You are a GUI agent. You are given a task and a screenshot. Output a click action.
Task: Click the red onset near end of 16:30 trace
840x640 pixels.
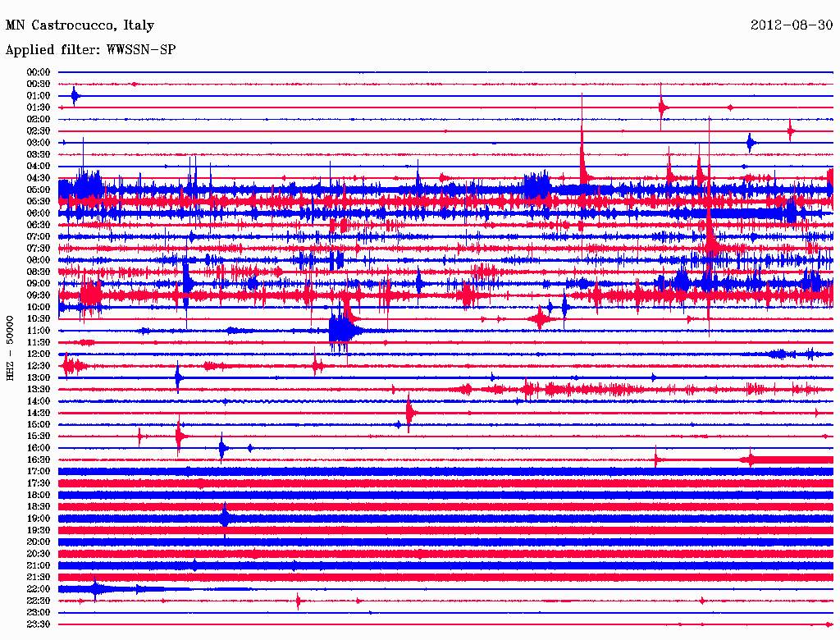point(751,459)
